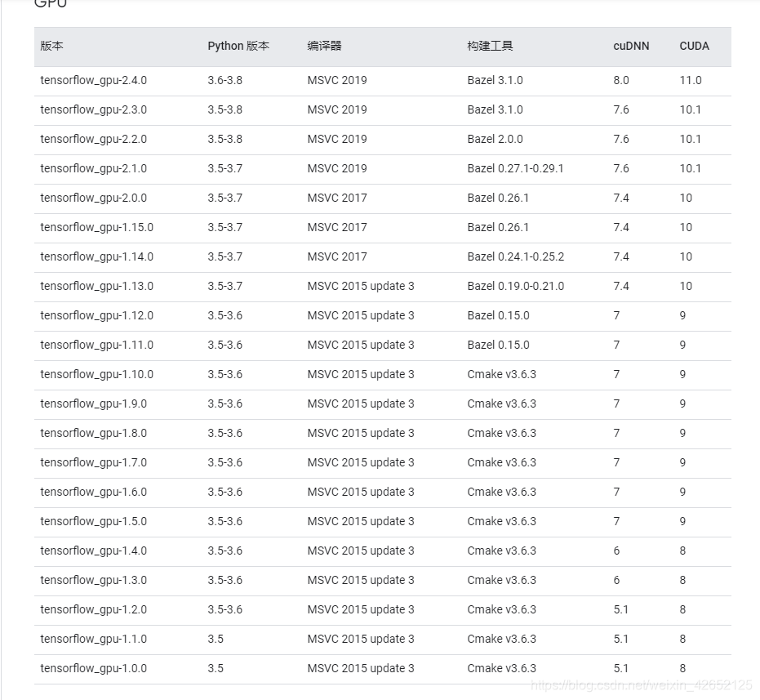
Task: Select the tensorflow_gpu-1.3.0 cell
Action: 94,580
